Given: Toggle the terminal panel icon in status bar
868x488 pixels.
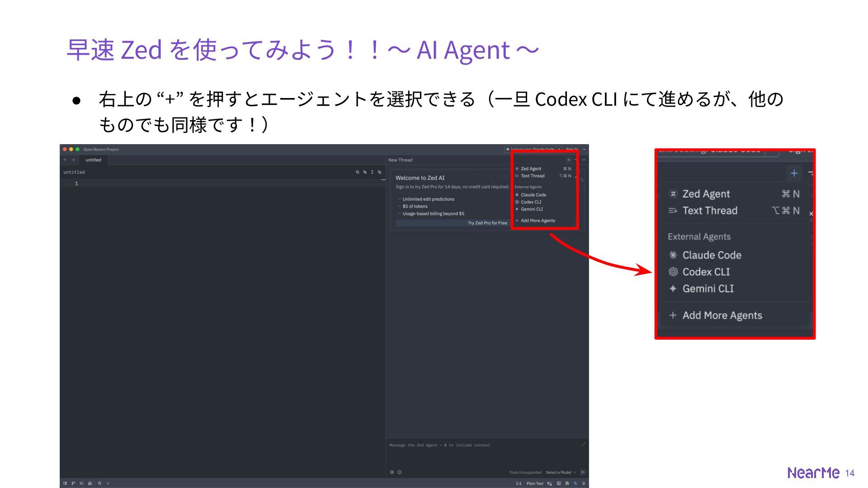Looking at the screenshot, I should click(559, 483).
